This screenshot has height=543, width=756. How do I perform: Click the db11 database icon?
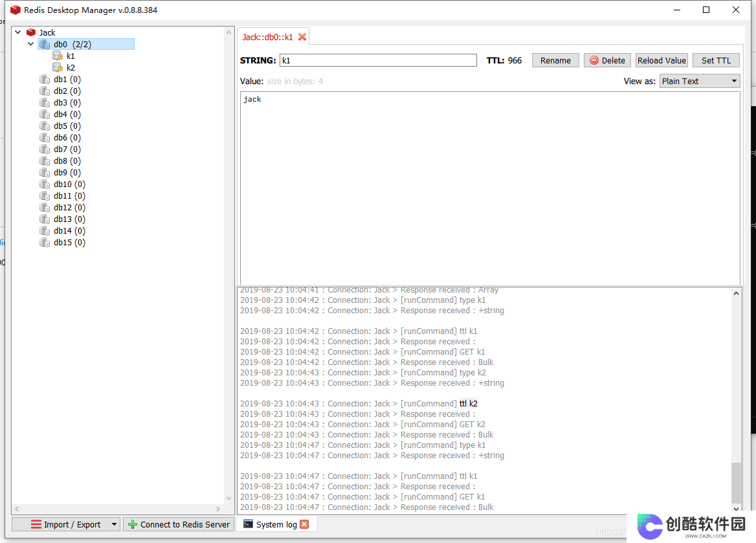coord(45,196)
